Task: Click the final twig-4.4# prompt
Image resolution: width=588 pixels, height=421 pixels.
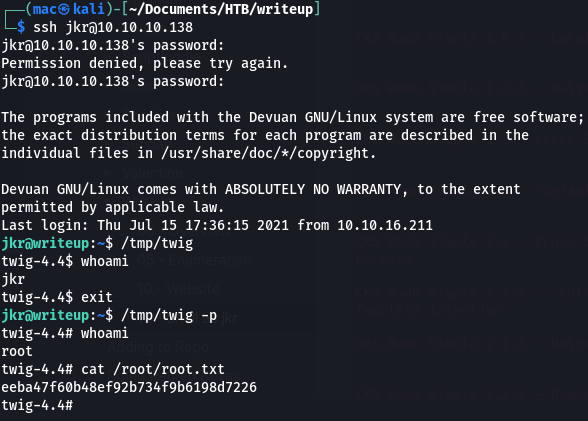Action: point(37,405)
